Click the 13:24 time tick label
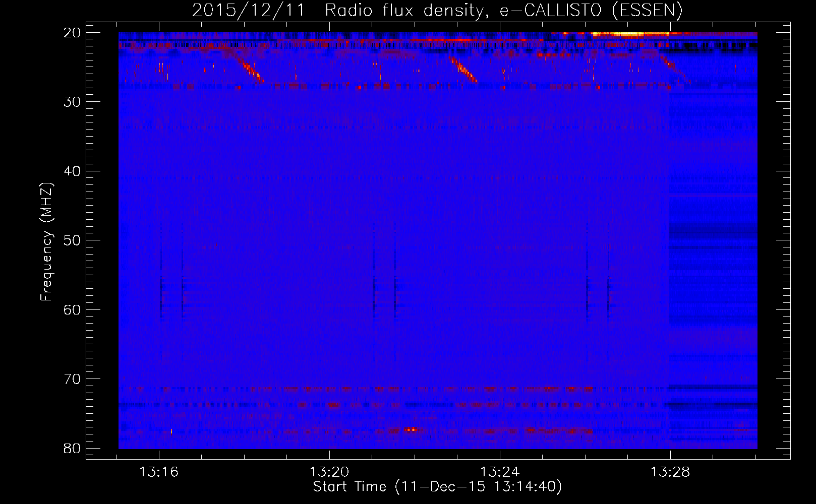This screenshot has width=816, height=504. (500, 472)
